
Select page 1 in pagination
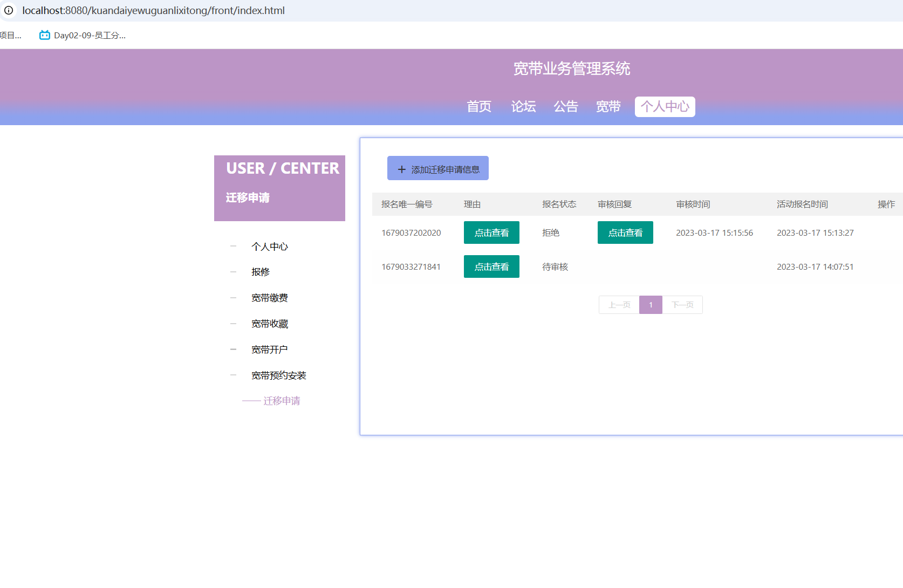651,305
